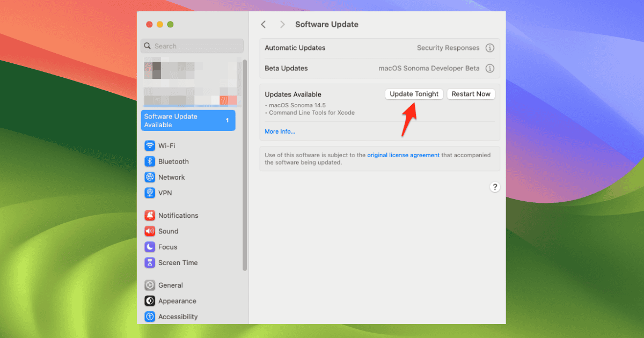Focus the sidebar Search field
This screenshot has width=644, height=338.
192,46
